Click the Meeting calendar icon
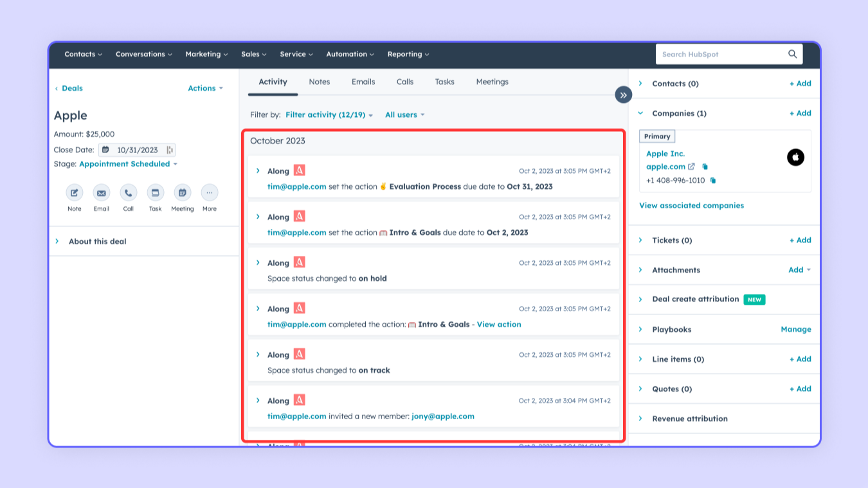The height and width of the screenshot is (488, 868). point(183,193)
